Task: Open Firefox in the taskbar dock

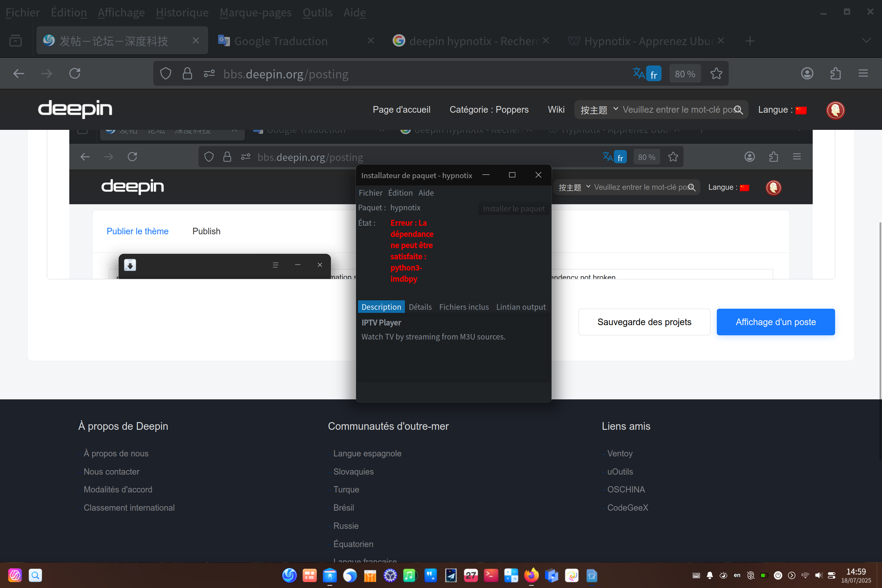Action: (x=531, y=575)
